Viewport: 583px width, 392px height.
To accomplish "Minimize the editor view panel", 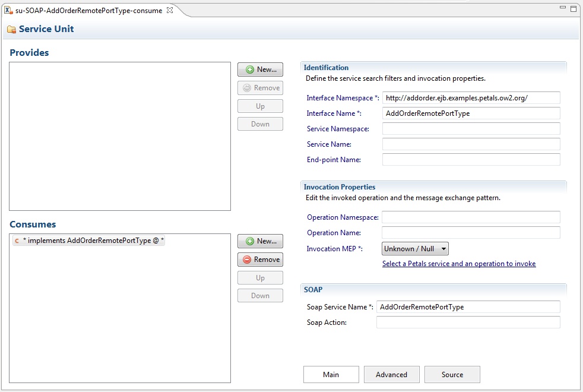I will [562, 8].
